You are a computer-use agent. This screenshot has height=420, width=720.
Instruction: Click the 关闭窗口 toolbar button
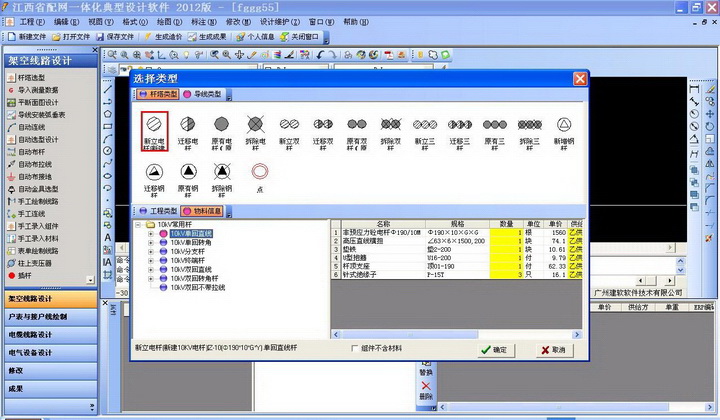[300, 37]
